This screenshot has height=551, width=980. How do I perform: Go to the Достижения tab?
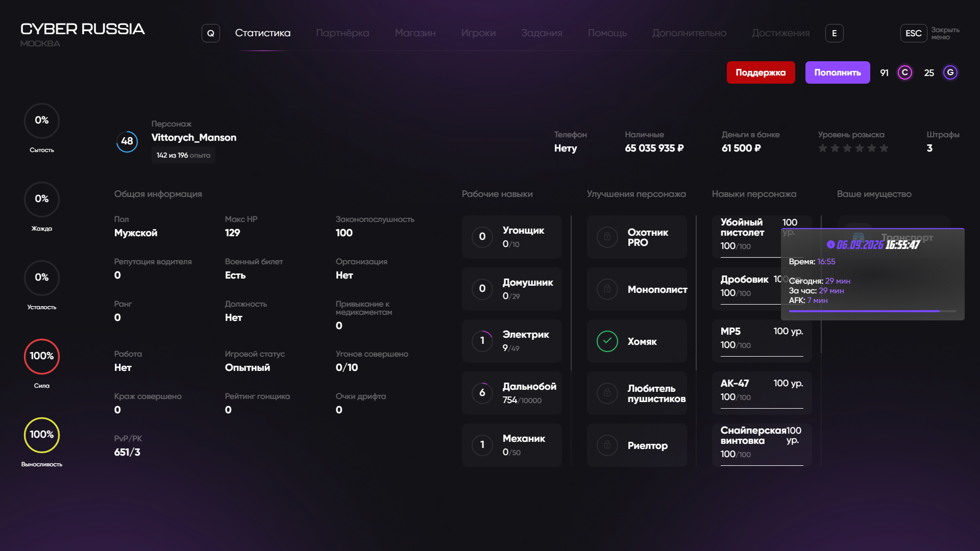(x=780, y=33)
